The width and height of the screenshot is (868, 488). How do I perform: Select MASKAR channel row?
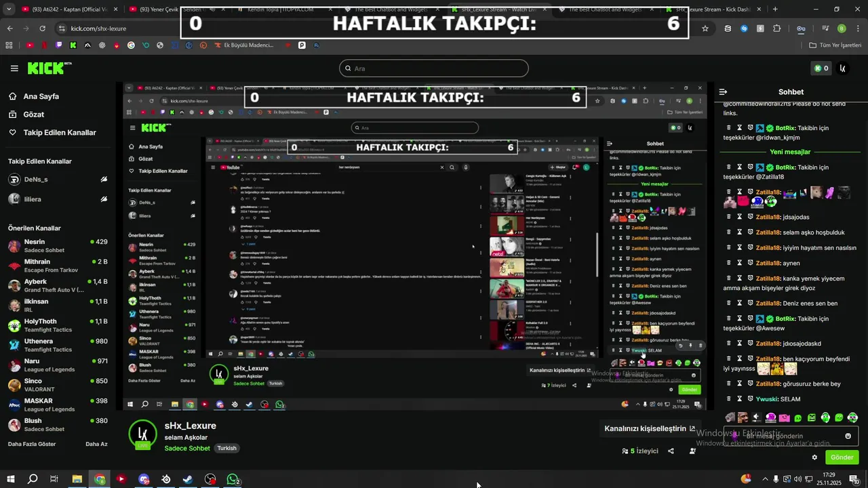[x=58, y=405]
